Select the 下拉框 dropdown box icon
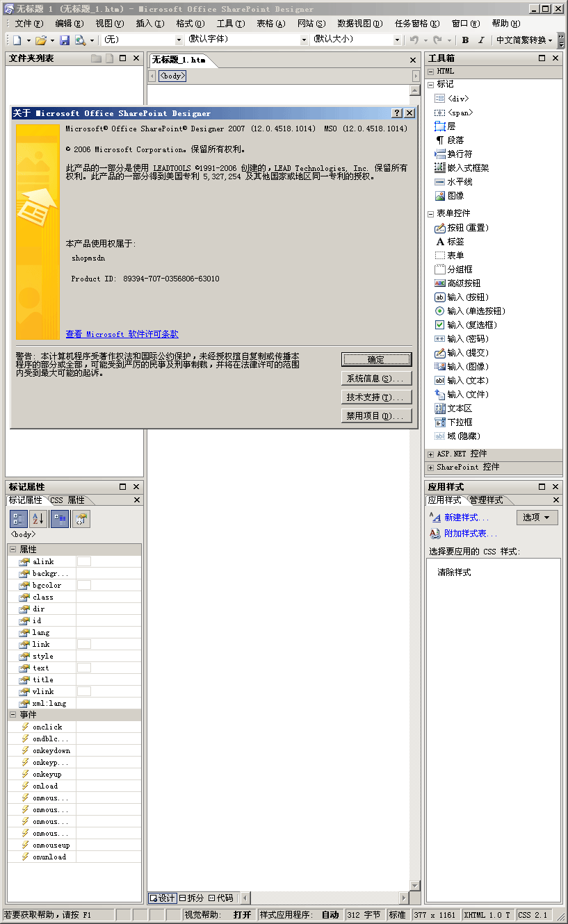Viewport: 568px width, 924px height. (x=439, y=422)
